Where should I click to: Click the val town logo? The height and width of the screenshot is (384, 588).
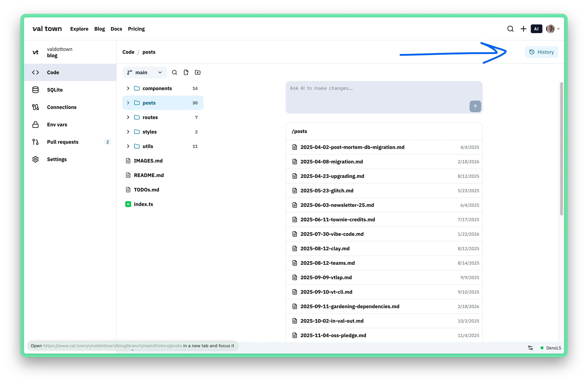coord(47,29)
